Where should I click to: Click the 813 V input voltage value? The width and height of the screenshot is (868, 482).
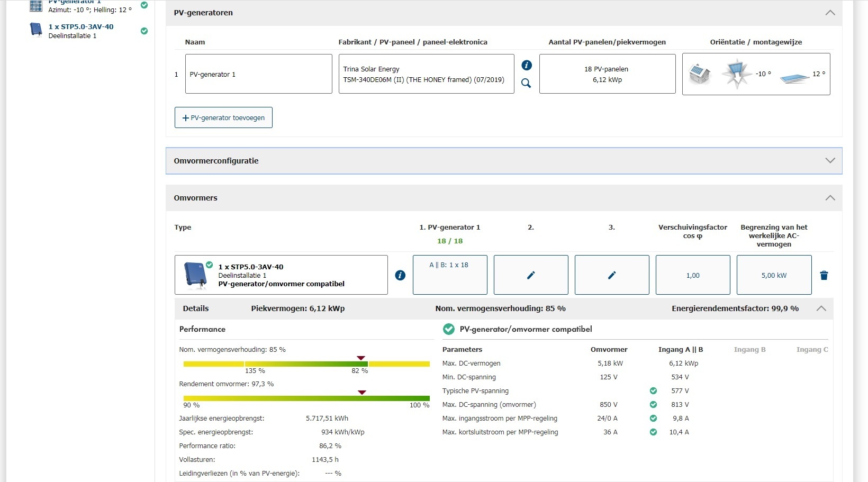point(680,405)
